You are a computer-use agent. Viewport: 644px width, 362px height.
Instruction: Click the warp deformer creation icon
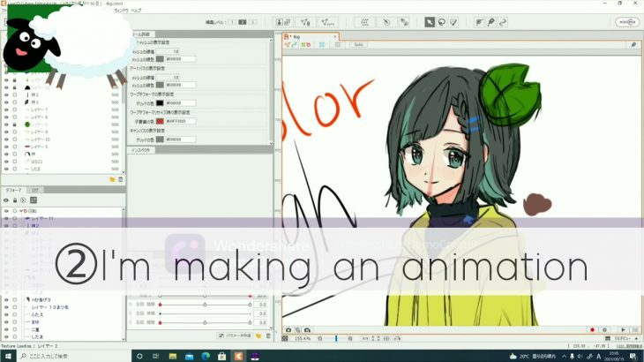(x=364, y=22)
